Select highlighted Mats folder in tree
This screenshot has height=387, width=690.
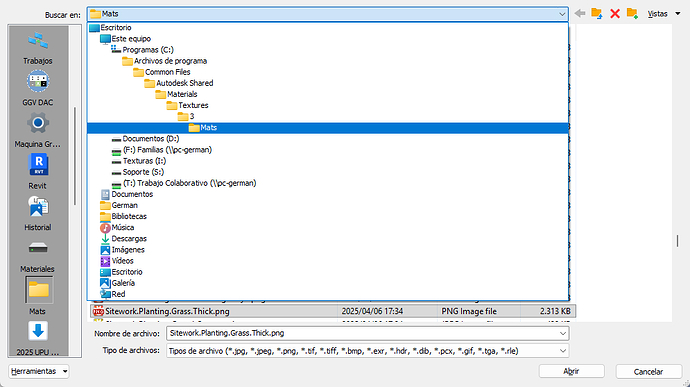point(328,128)
